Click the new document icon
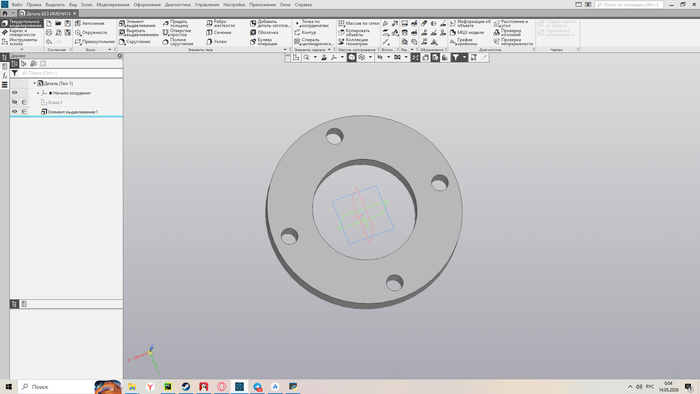 [x=49, y=23]
